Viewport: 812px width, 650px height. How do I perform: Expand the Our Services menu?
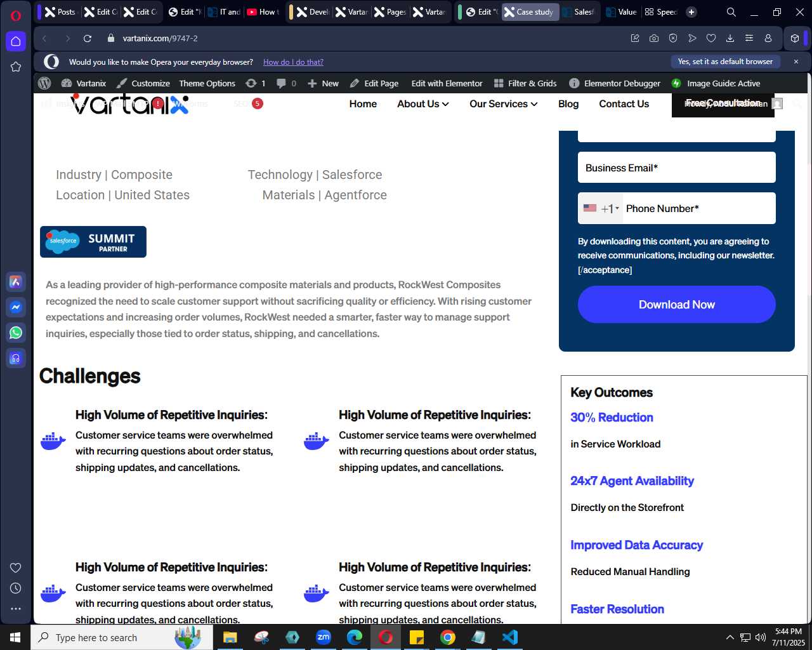click(x=504, y=104)
